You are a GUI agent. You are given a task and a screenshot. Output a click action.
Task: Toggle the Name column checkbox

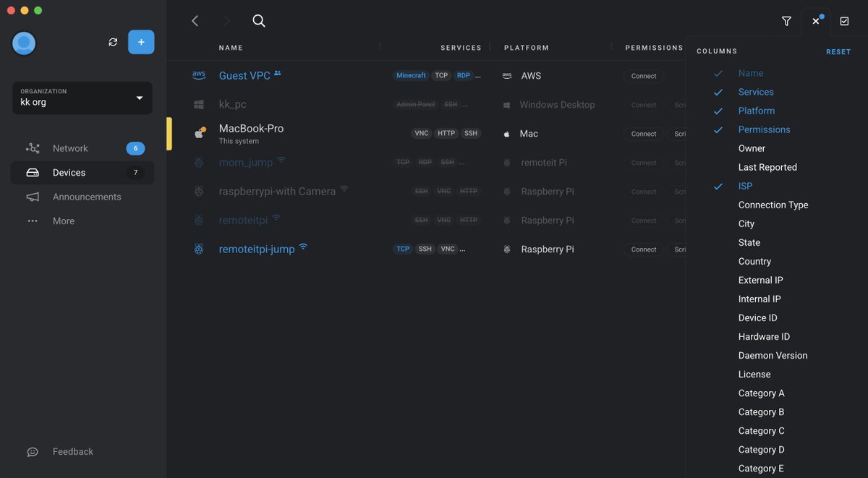coord(718,74)
